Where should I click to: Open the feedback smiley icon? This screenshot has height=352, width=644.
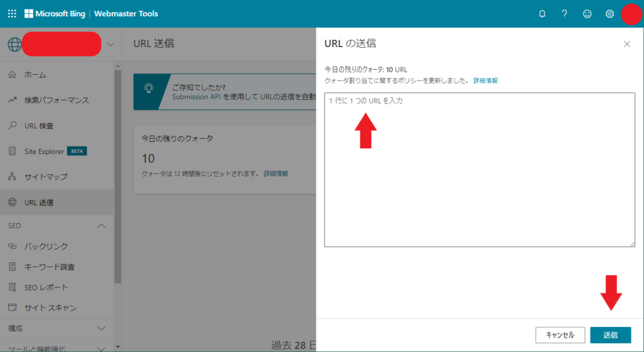[x=587, y=14]
